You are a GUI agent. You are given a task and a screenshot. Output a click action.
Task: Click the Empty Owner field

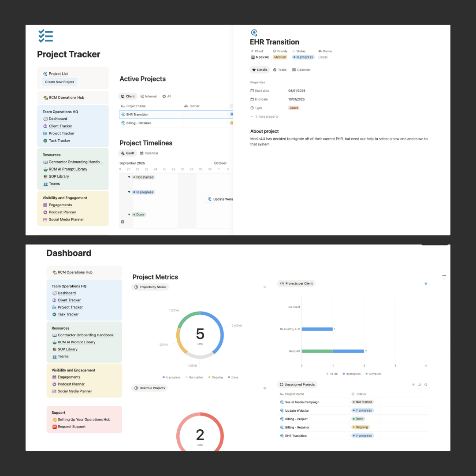pos(323,57)
